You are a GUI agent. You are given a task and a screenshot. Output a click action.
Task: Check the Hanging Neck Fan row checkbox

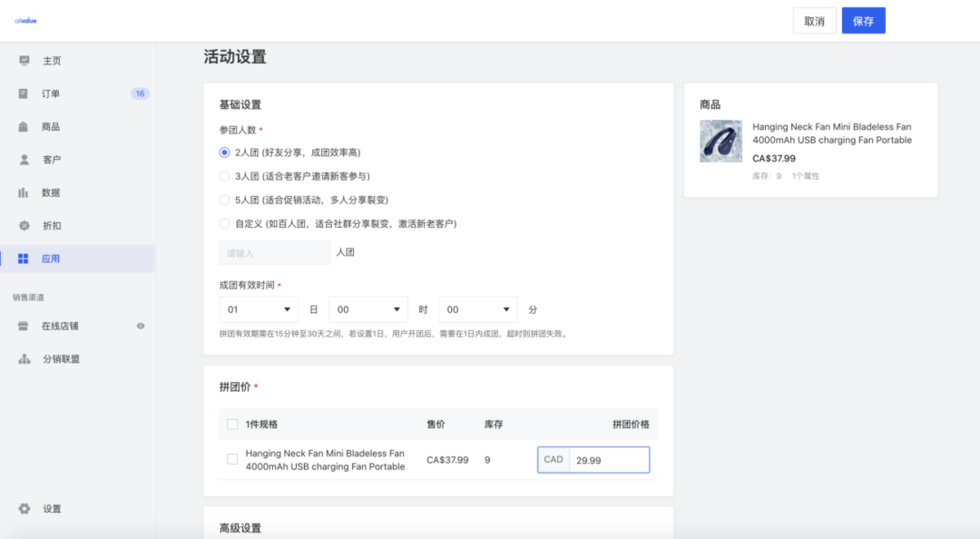(x=232, y=459)
